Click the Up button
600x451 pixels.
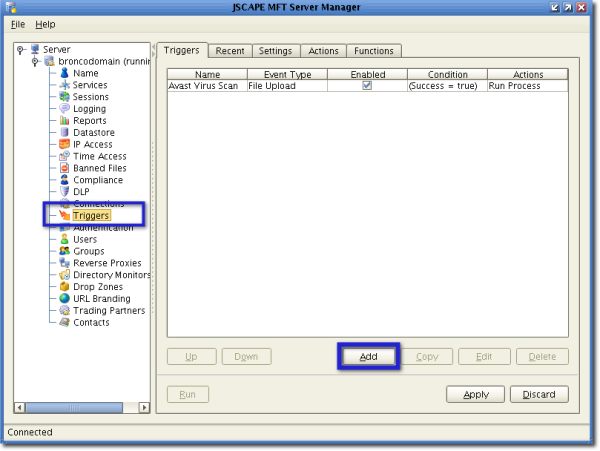pos(191,357)
